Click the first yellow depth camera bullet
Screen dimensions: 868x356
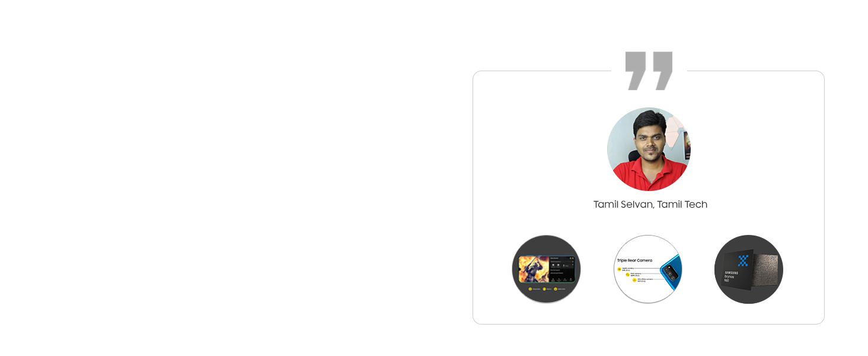pos(619,269)
